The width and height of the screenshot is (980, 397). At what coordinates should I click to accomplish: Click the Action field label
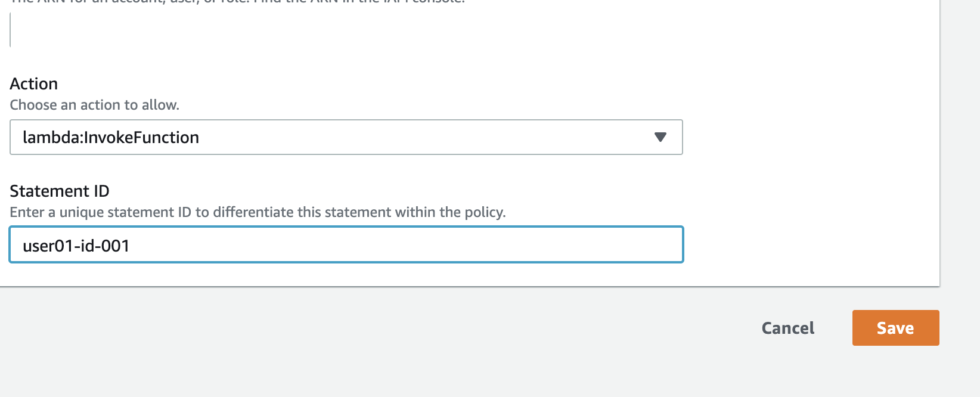pyautogui.click(x=34, y=83)
